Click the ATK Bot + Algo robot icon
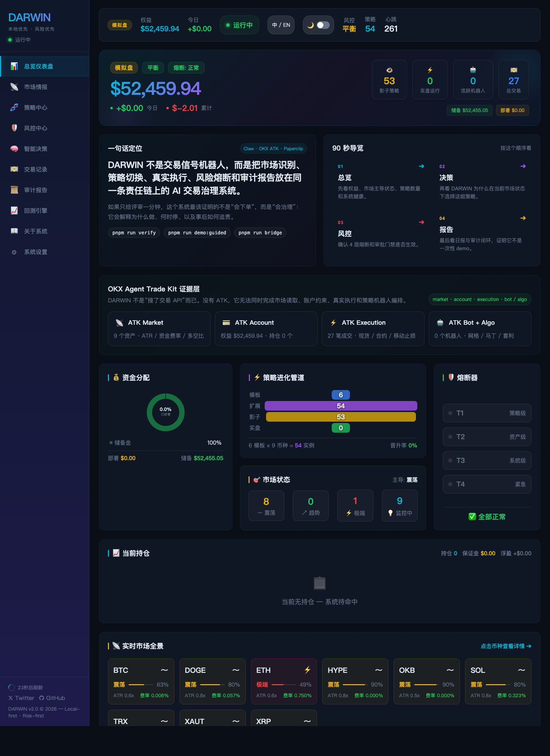Screen dimensions: 550x756 440,322
